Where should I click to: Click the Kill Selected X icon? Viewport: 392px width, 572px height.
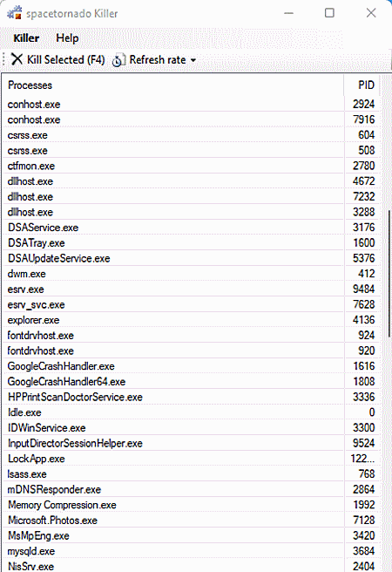pyautogui.click(x=17, y=59)
